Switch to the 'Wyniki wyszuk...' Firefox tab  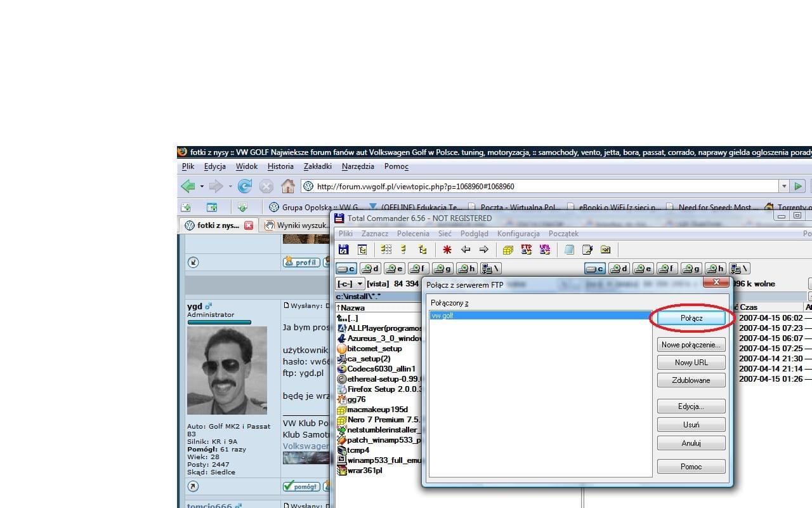tap(298, 225)
